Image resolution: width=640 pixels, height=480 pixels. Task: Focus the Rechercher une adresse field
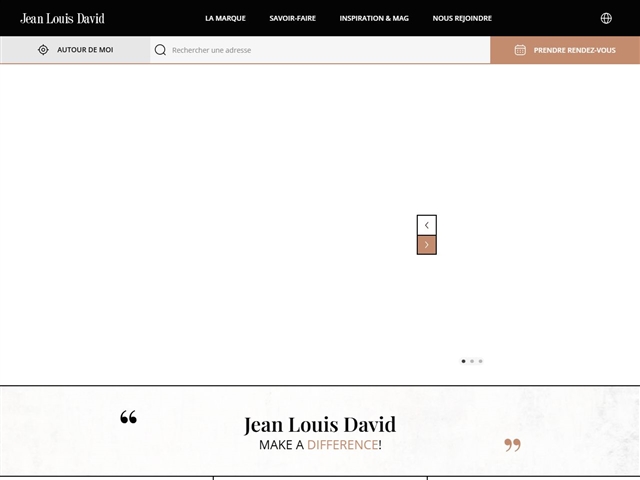tap(320, 50)
